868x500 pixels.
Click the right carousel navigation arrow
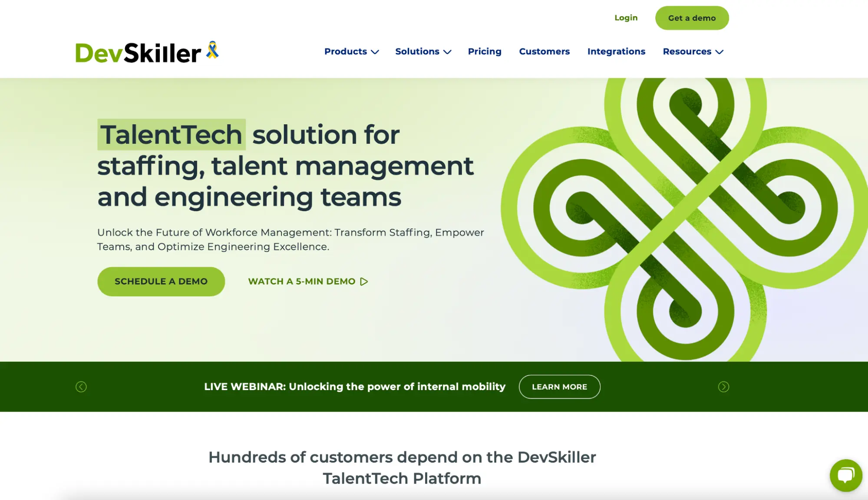click(x=723, y=386)
